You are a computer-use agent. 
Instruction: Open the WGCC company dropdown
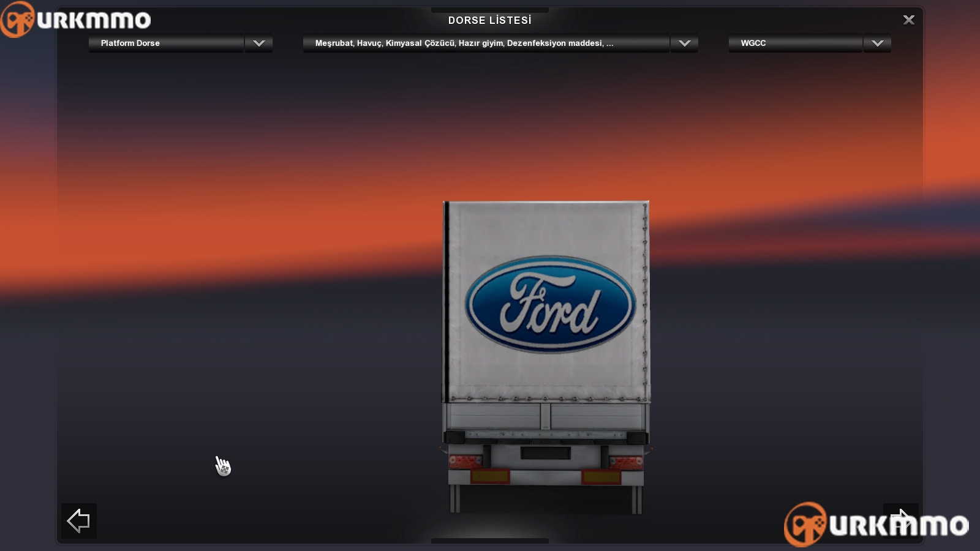[x=795, y=43]
